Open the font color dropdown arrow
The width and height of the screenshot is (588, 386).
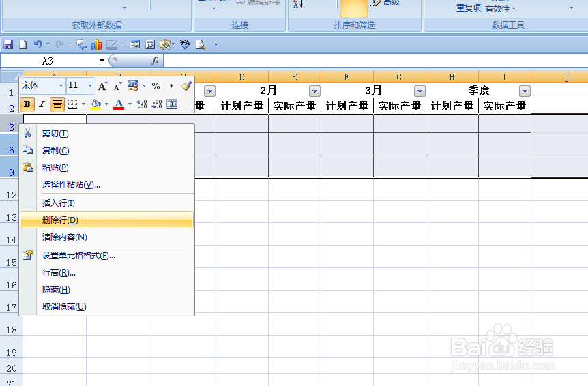(x=130, y=104)
